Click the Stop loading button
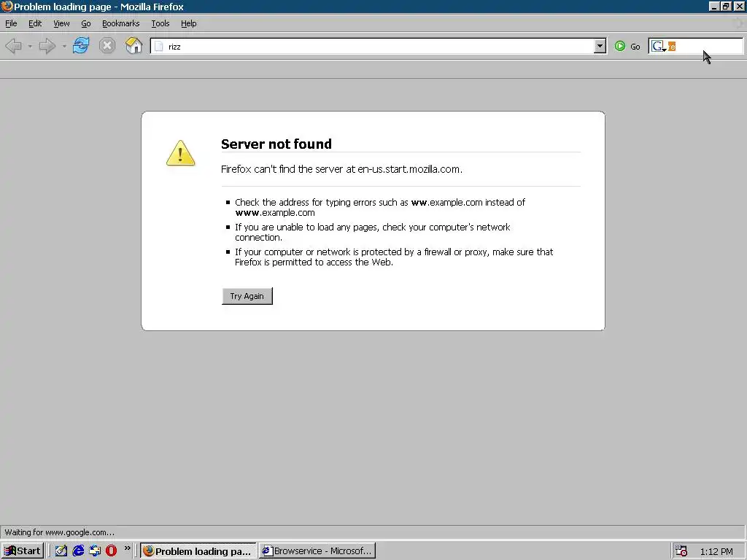The height and width of the screenshot is (560, 747). point(107,46)
